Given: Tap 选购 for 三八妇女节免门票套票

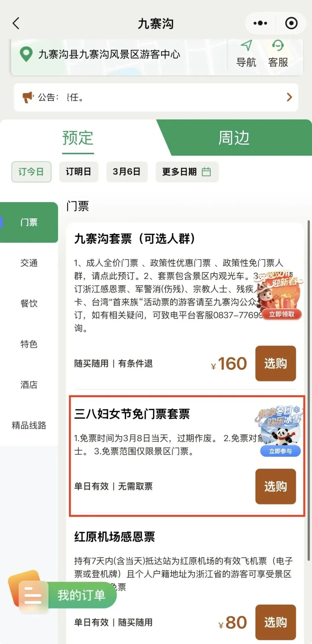Looking at the screenshot, I should (276, 487).
